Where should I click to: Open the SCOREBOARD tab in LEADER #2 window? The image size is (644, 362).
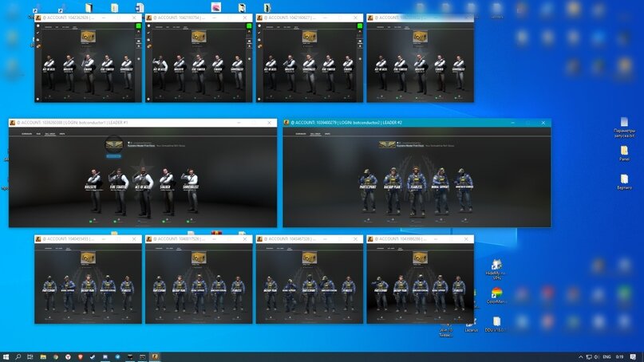[x=301, y=134]
